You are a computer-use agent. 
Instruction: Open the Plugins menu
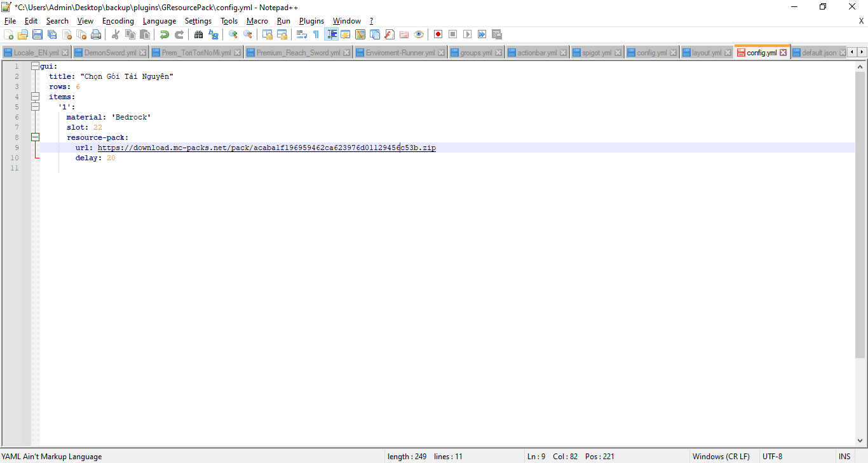point(311,21)
